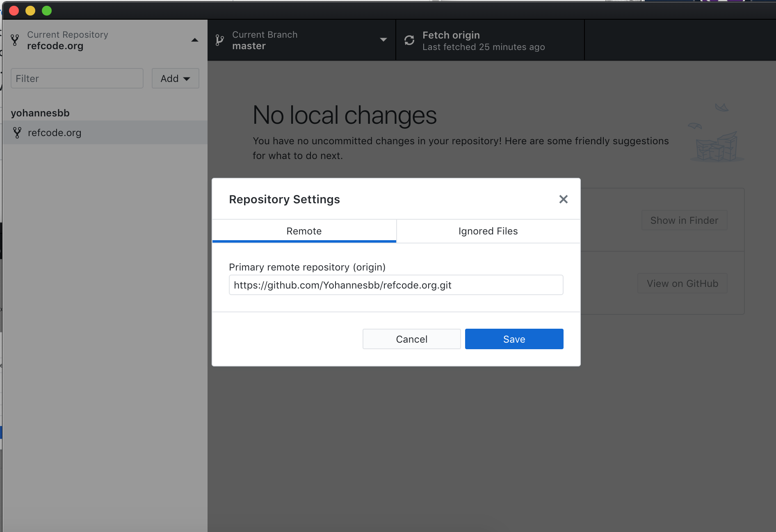Screen dimensions: 776x532
Task: Select refcode.org in the repository list
Action: tap(105, 132)
